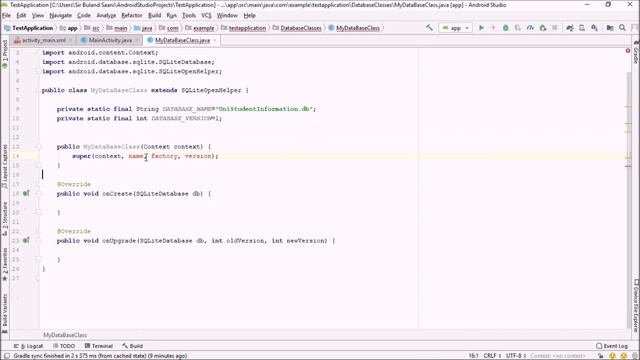Open Project Structure folder icon
This screenshot has height=360, width=640.
point(610,28)
